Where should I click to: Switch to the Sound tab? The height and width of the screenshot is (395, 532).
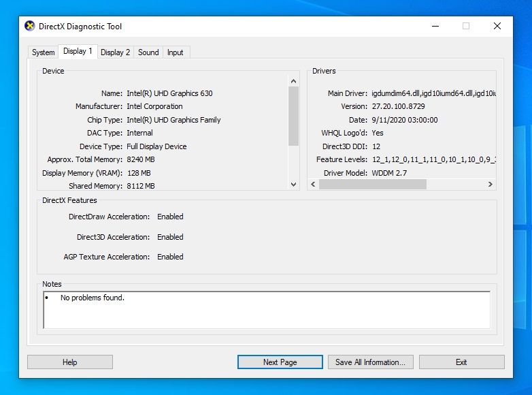[x=148, y=52]
